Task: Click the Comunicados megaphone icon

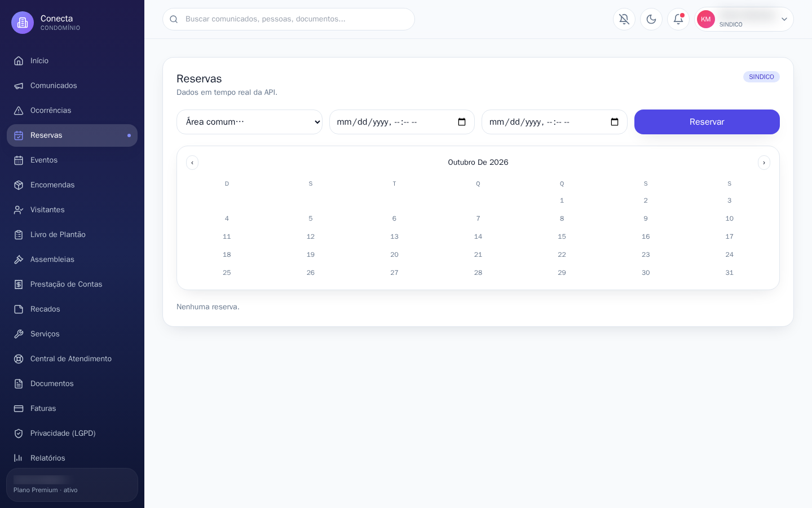Action: [19, 86]
